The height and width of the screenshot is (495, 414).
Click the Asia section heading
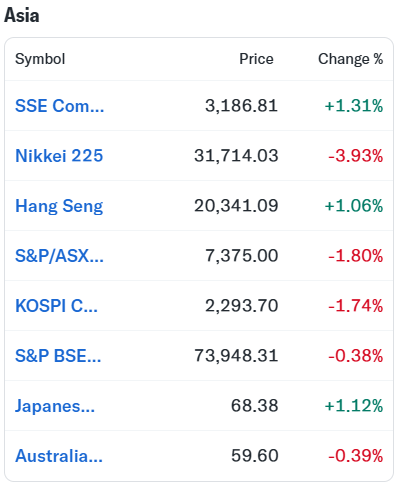pos(22,15)
